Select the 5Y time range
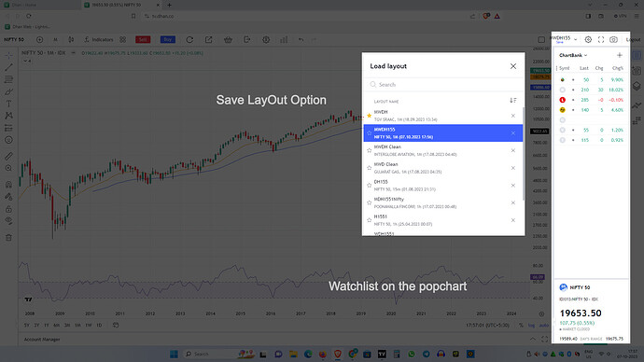Image resolution: width=644 pixels, height=362 pixels. 27,325
